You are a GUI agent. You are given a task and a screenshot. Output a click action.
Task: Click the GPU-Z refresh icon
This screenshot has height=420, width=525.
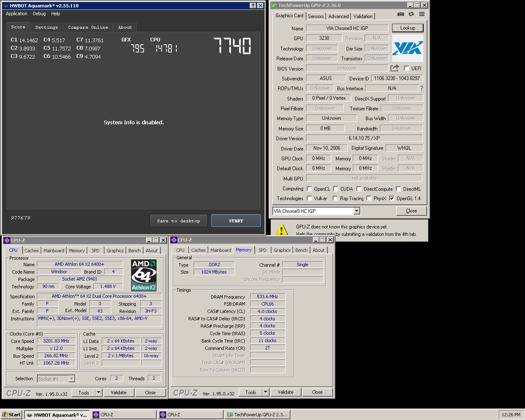point(411,14)
